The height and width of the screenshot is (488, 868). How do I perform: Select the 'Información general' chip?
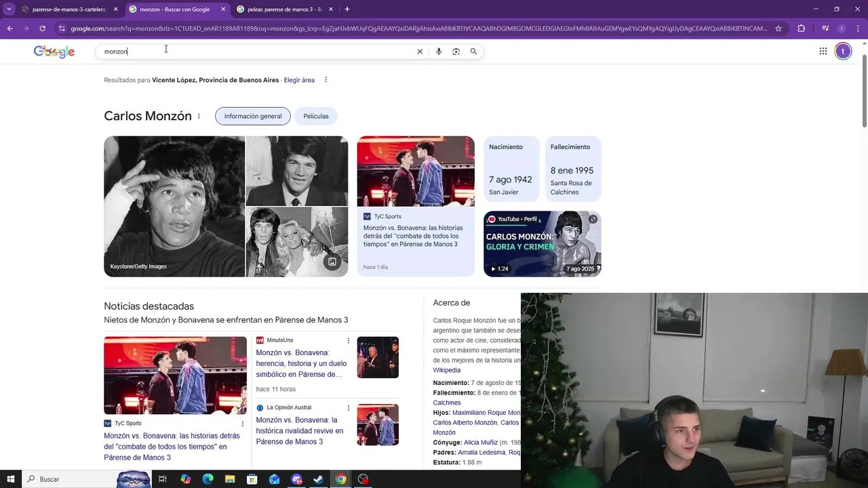coord(253,117)
